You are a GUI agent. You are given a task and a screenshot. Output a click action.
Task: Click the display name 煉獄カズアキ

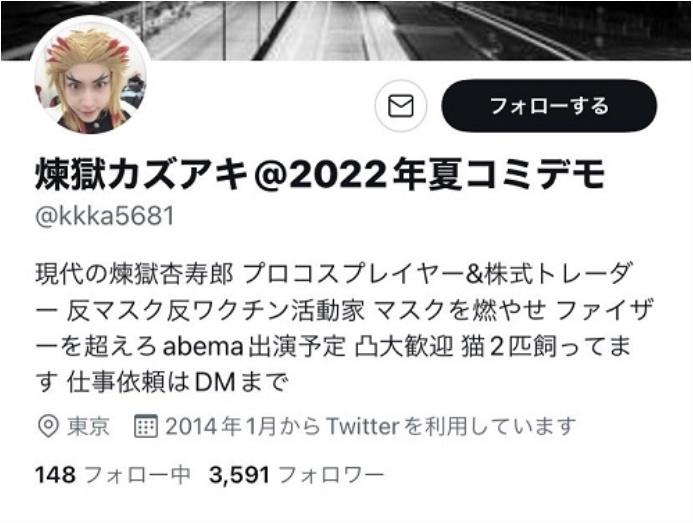(141, 174)
